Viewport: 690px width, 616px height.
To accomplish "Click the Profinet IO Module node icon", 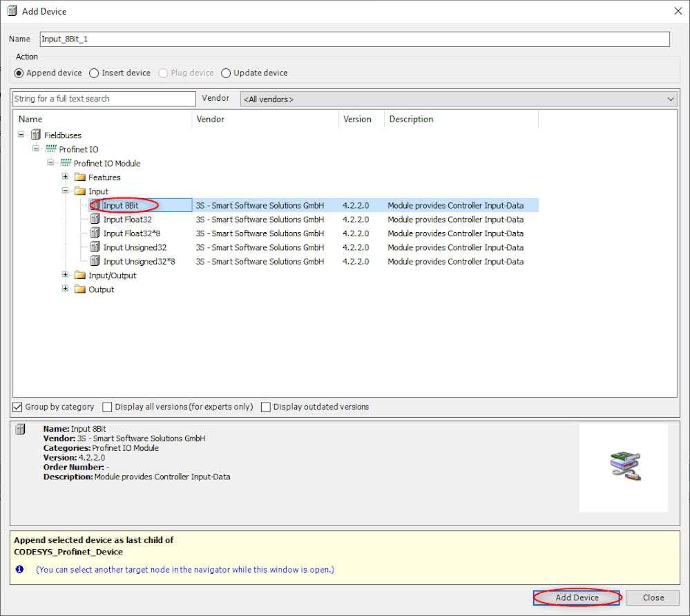I will pos(66,163).
